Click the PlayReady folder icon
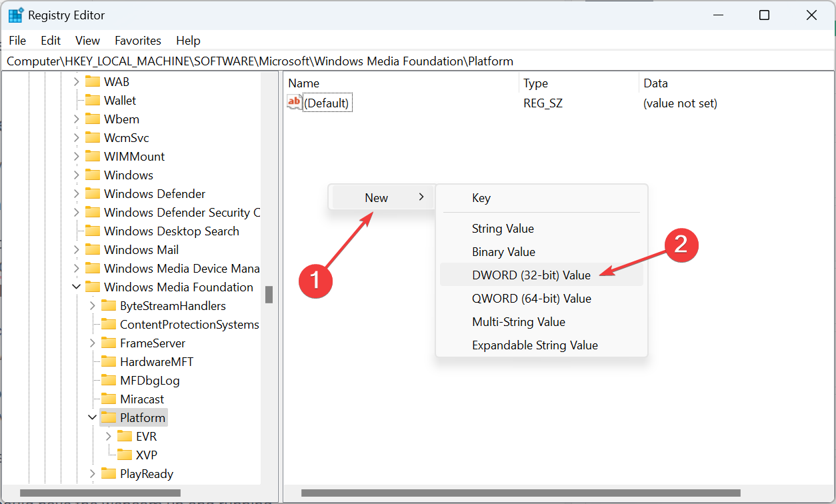 pyautogui.click(x=109, y=474)
